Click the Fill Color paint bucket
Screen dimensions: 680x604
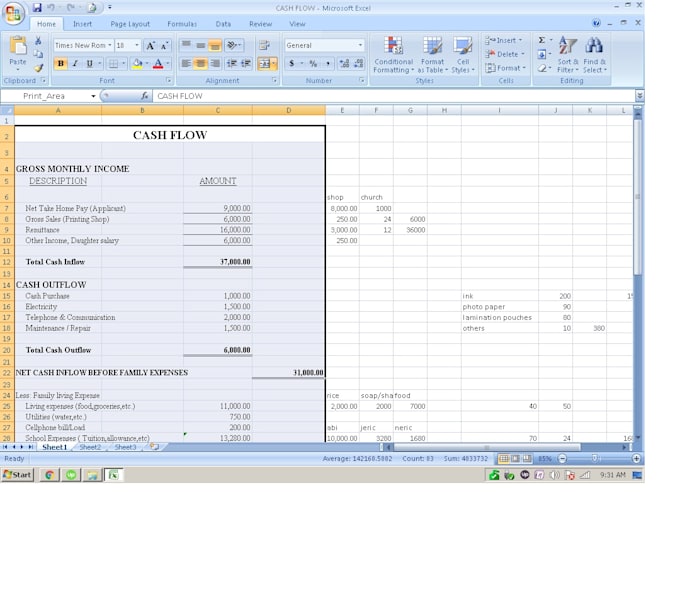pos(137,64)
